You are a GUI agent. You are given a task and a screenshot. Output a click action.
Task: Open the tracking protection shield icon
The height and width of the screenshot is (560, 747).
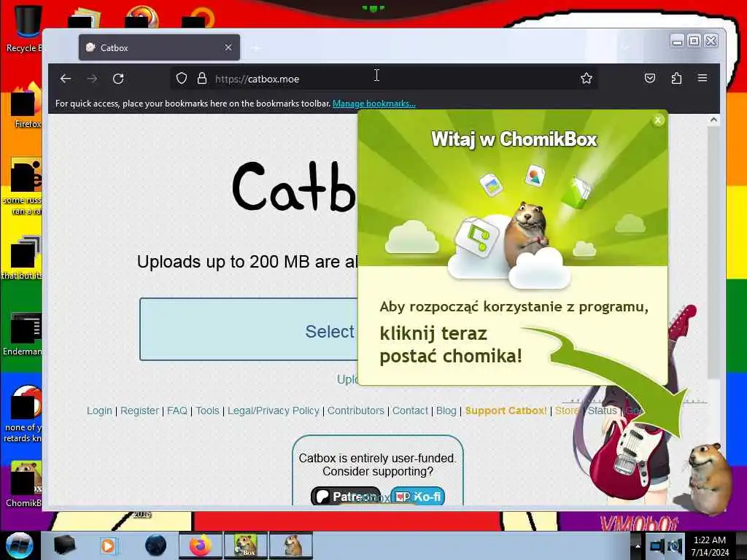182,78
